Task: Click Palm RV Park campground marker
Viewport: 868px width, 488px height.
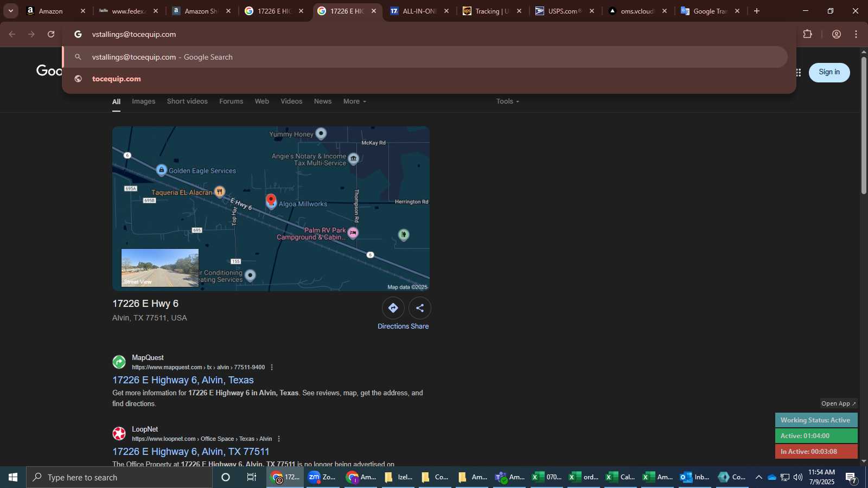Action: point(353,233)
